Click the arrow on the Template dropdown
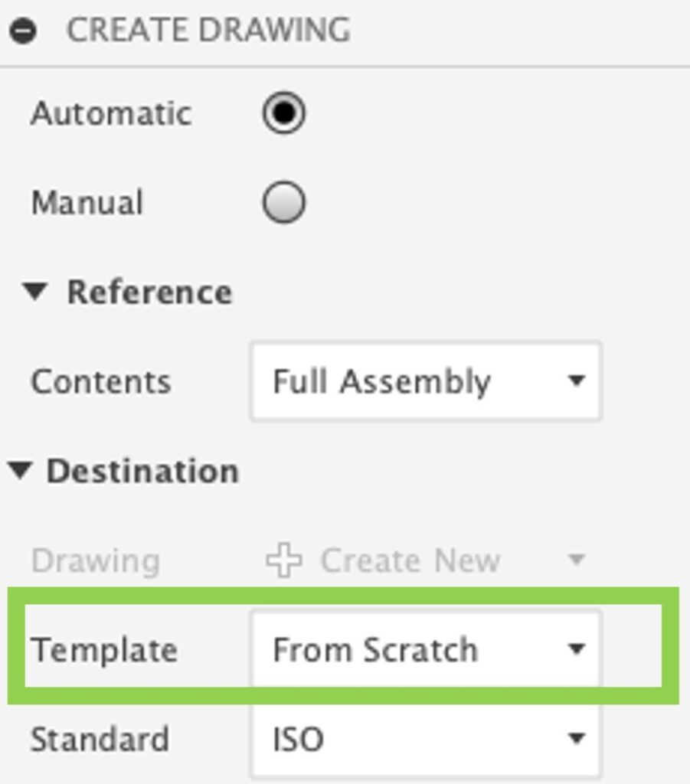The width and height of the screenshot is (690, 784). [576, 650]
